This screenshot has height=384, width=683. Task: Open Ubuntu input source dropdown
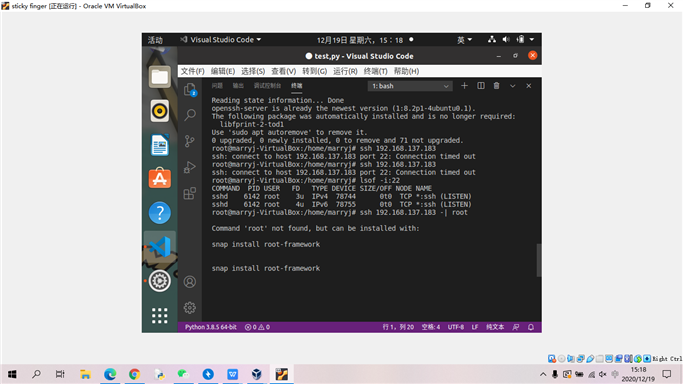point(464,40)
